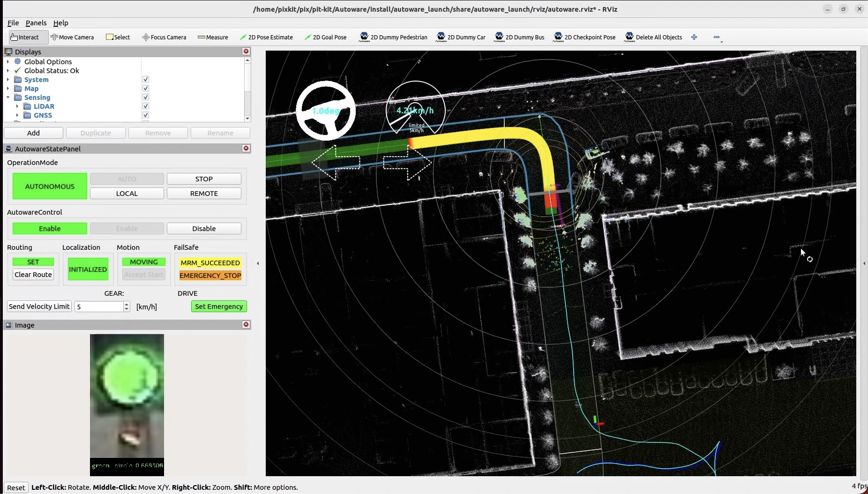Image resolution: width=868 pixels, height=494 pixels.
Task: Open the File menu
Action: 13,22
